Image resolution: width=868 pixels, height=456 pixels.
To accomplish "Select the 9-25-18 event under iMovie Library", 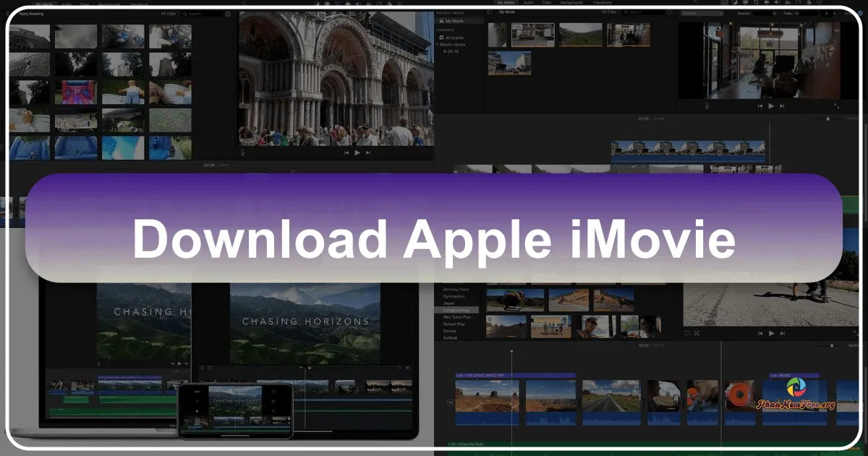I will (451, 51).
